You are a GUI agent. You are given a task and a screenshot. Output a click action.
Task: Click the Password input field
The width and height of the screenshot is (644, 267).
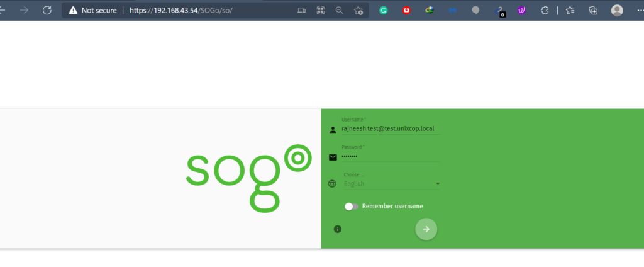click(x=391, y=156)
